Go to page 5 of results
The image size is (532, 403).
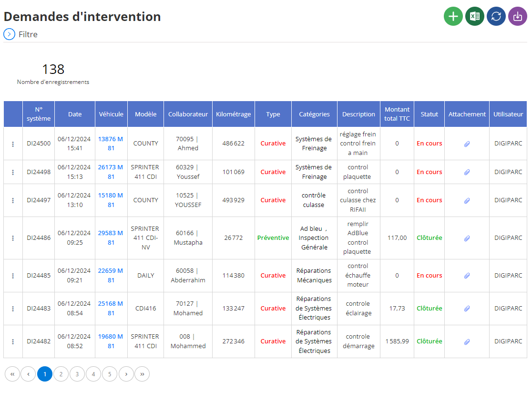(110, 374)
